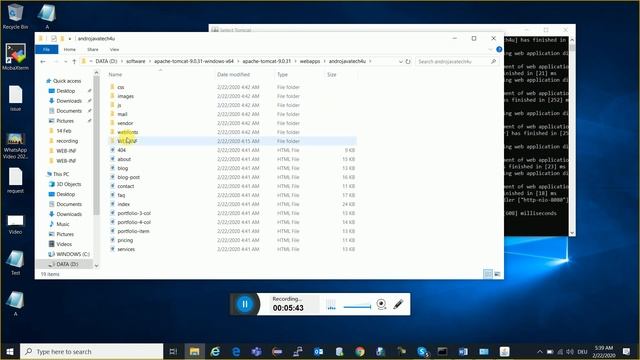Screen dimensions: 640x360
Task: Select Music under This PC
Action: click(63, 224)
